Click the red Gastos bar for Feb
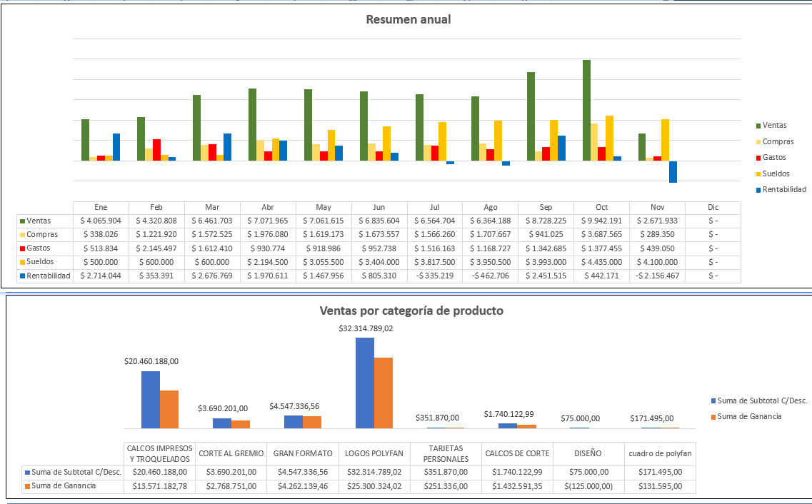 coord(156,149)
